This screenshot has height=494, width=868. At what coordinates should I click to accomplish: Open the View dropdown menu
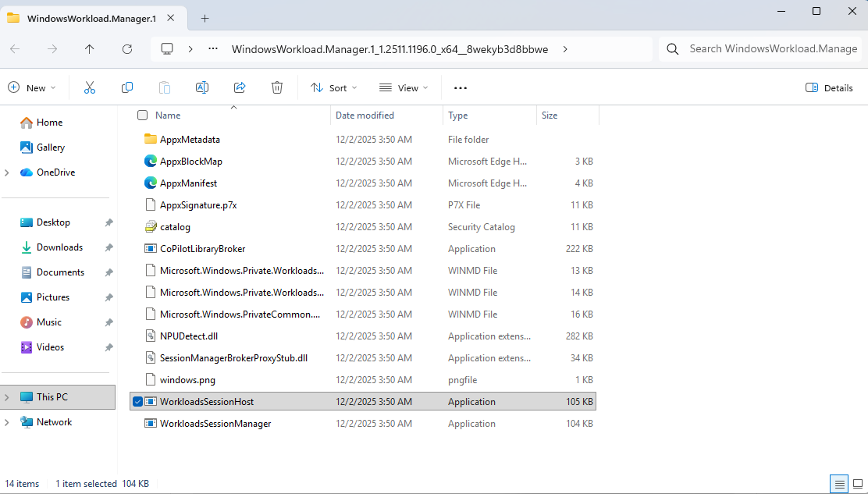(x=404, y=88)
